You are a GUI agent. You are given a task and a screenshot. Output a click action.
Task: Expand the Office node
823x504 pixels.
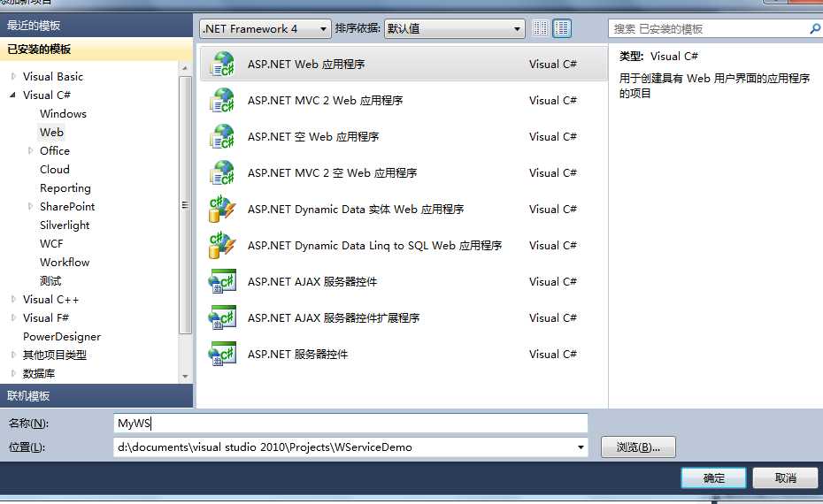(30, 151)
